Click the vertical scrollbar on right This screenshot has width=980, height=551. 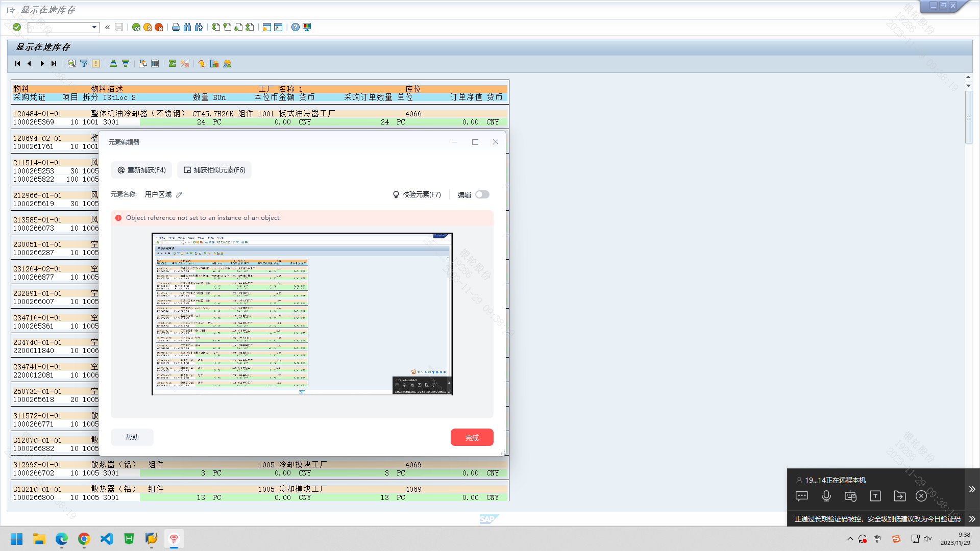[968, 117]
